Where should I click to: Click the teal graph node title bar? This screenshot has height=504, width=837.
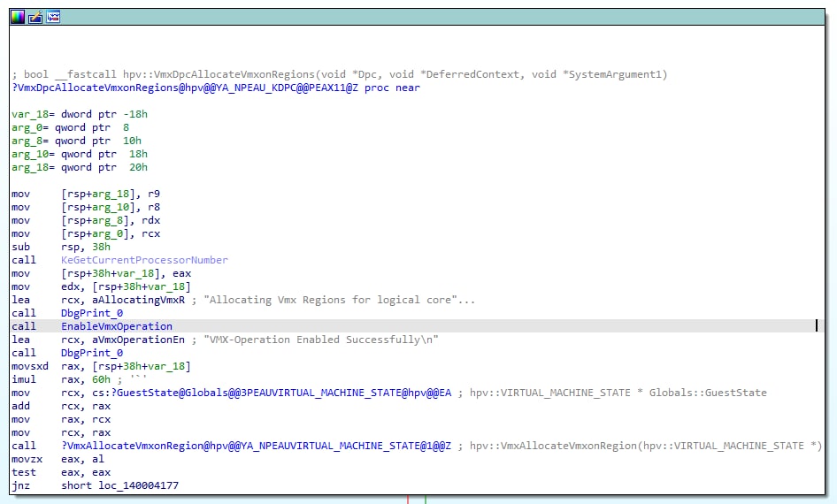(417, 17)
